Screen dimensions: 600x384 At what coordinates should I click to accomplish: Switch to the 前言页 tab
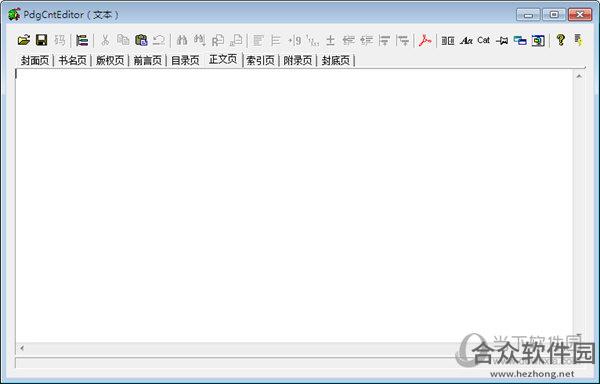148,60
